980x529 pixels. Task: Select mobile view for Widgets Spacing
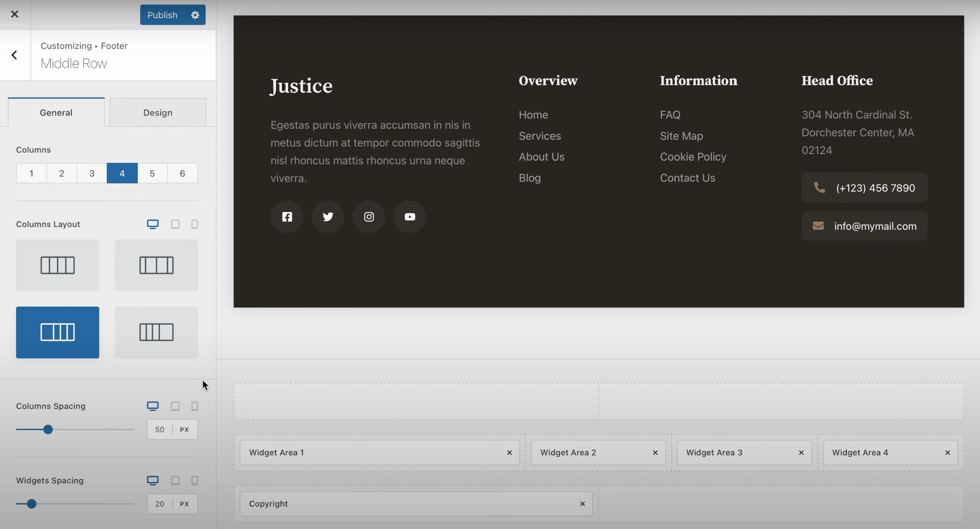(195, 480)
